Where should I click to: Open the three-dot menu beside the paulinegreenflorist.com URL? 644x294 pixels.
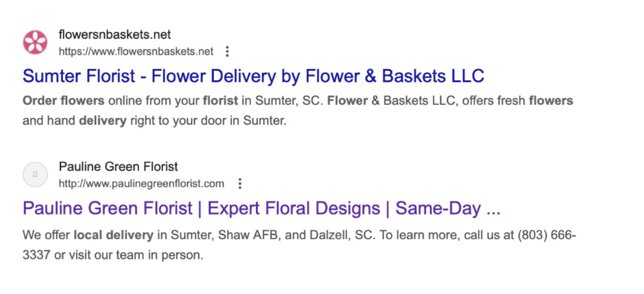pyautogui.click(x=240, y=184)
